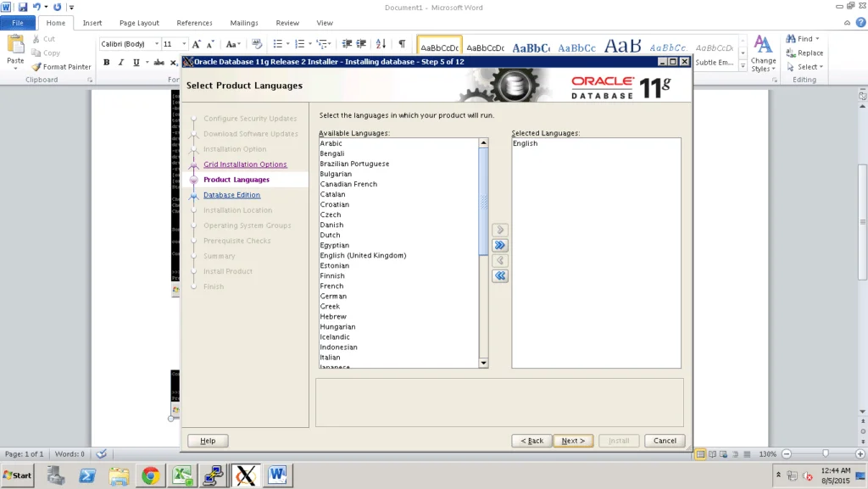Click Grow Font icon in Word
Image resolution: width=868 pixels, height=489 pixels.
196,44
